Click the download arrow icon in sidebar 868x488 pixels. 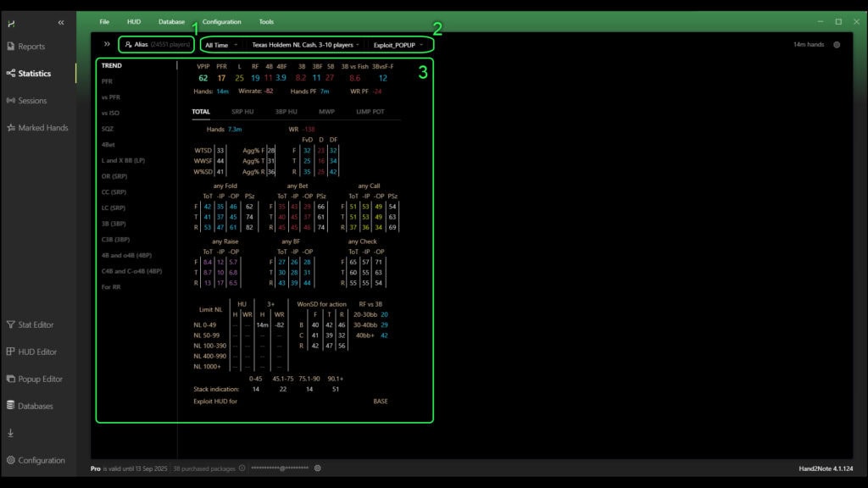(x=10, y=433)
